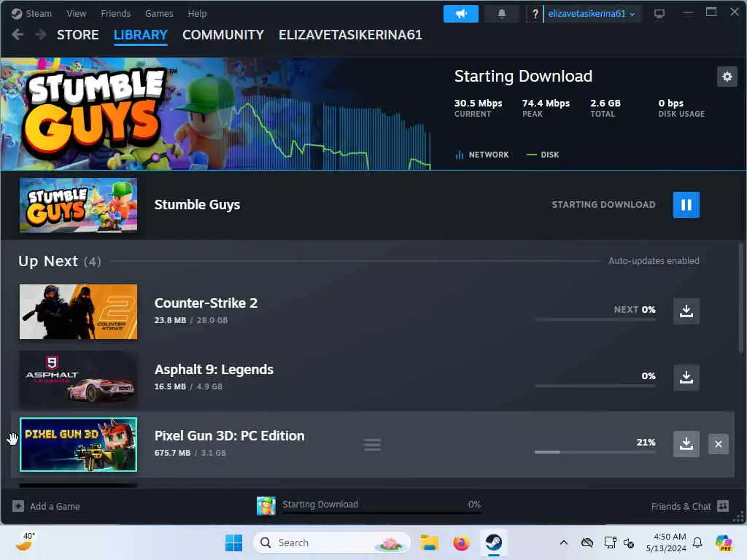Click the download queue scrollbar
Image resolution: width=747 pixels, height=560 pixels.
coord(741,297)
